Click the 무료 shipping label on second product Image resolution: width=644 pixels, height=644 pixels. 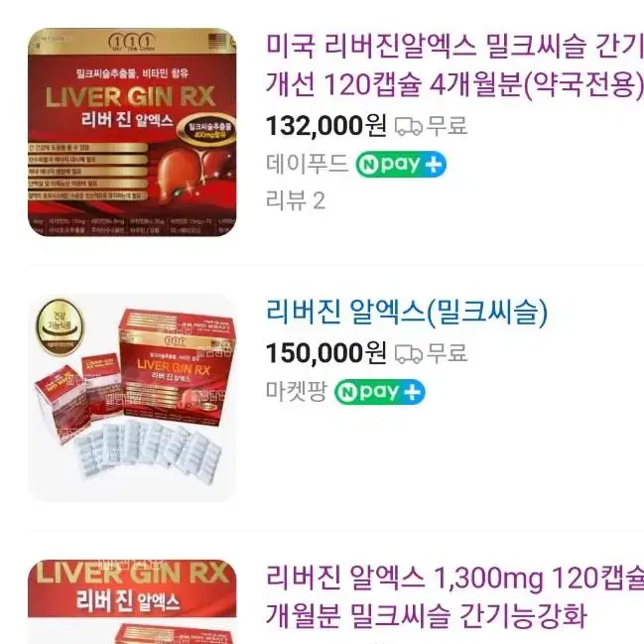448,353
